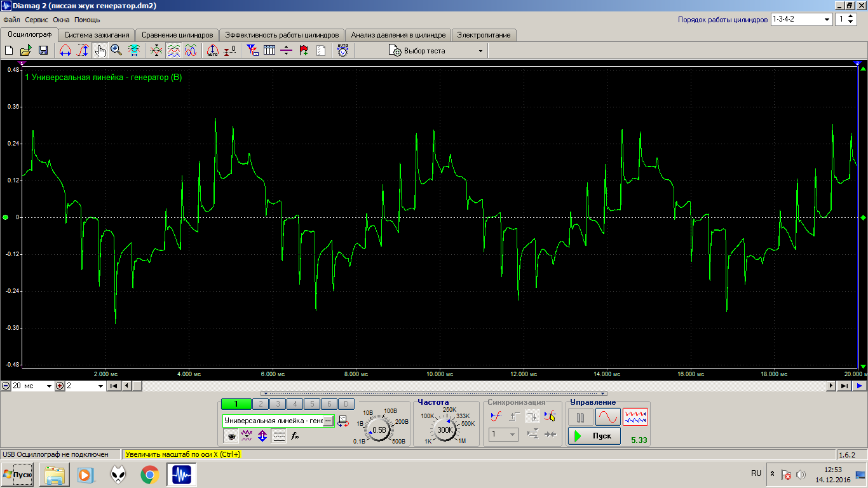Click the red-blue recorder mode button

coord(635,417)
